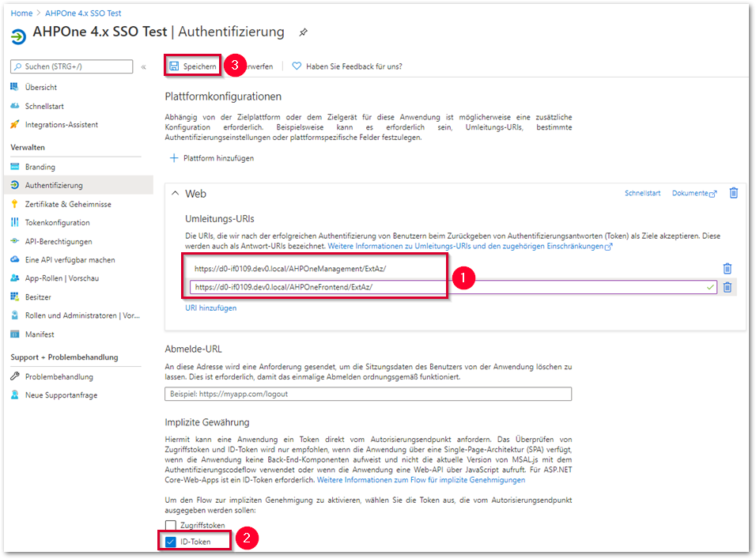This screenshot has height=559, width=756.
Task: Click the heart feedback icon
Action: click(297, 66)
